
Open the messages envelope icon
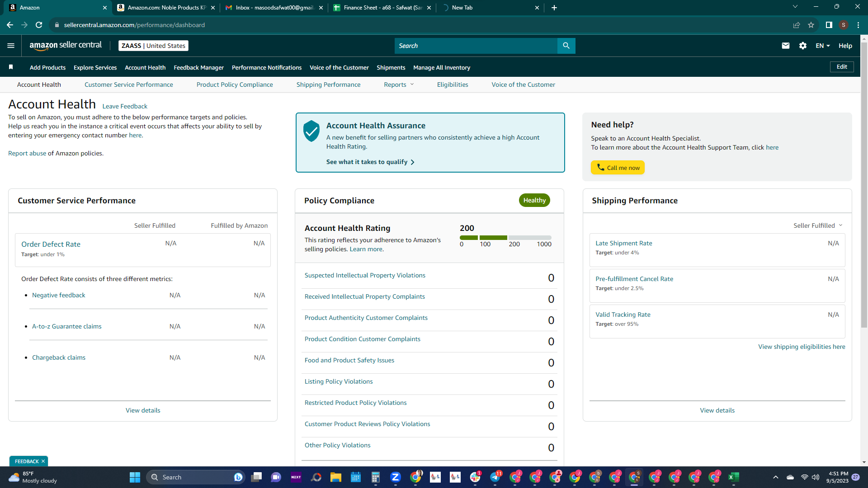786,46
